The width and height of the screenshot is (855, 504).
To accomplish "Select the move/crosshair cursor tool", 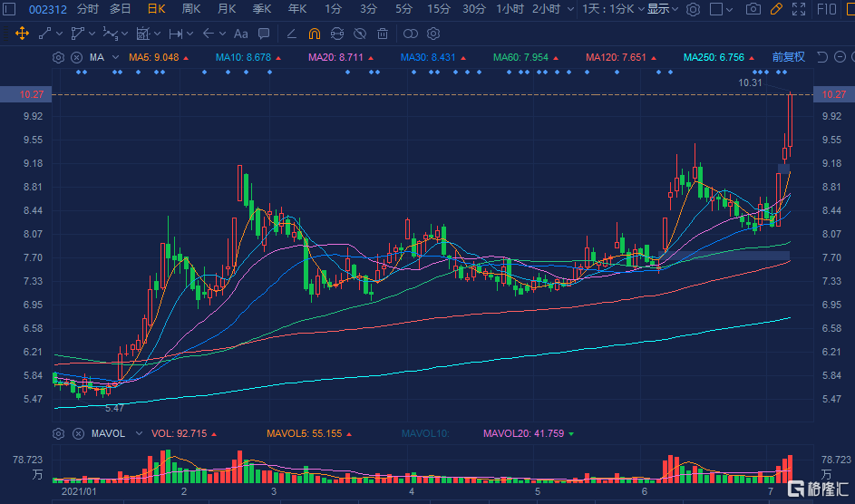I will pyautogui.click(x=22, y=34).
